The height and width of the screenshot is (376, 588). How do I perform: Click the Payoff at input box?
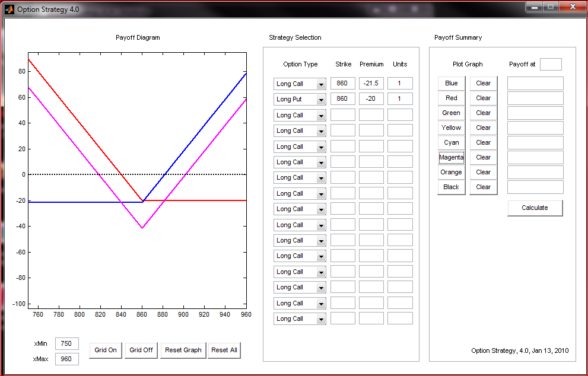pos(551,65)
